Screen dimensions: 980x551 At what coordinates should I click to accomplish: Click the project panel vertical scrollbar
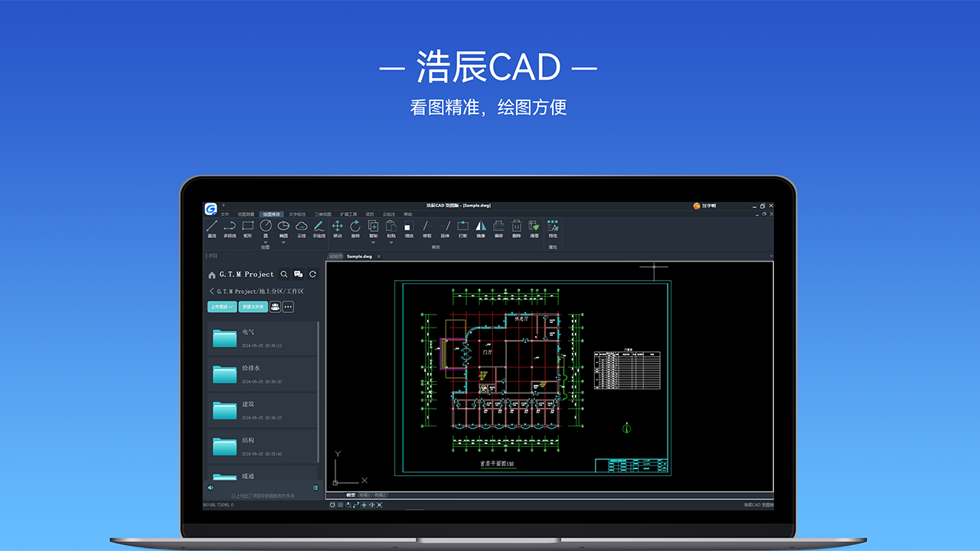[318, 390]
